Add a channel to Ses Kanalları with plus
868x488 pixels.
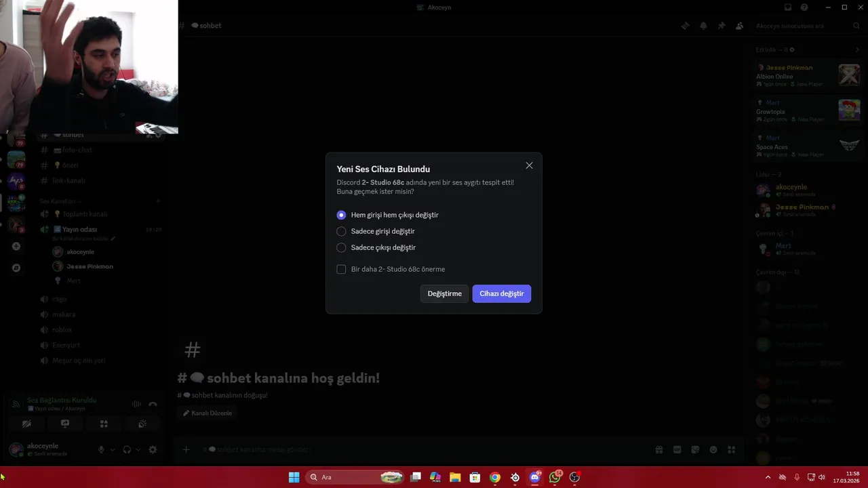(158, 201)
